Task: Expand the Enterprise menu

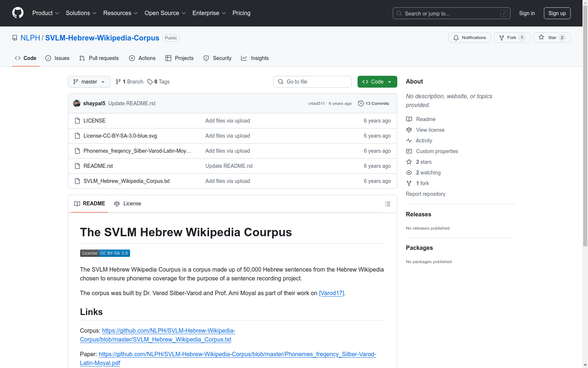Action: point(209,13)
